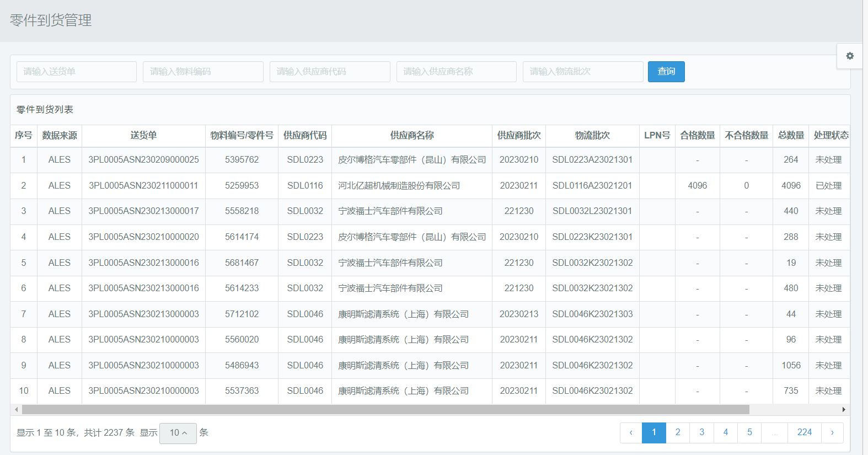
Task: Focus the 请输入物流批次 input field
Action: point(583,72)
